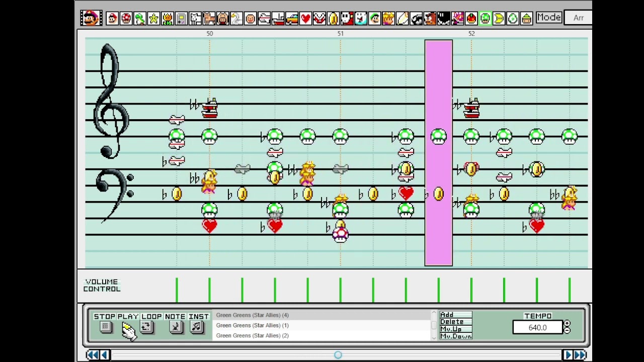Click the volume bar under measure 52
This screenshot has width=644, height=362.
tap(471, 291)
